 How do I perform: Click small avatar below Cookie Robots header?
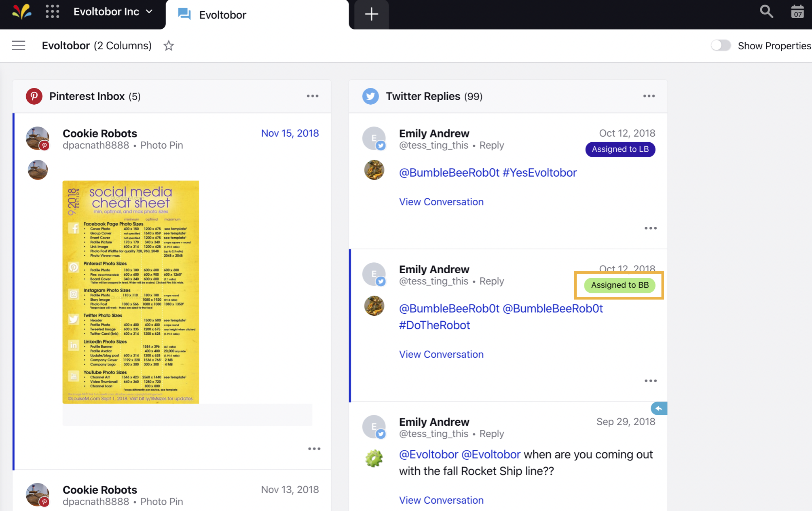point(38,170)
